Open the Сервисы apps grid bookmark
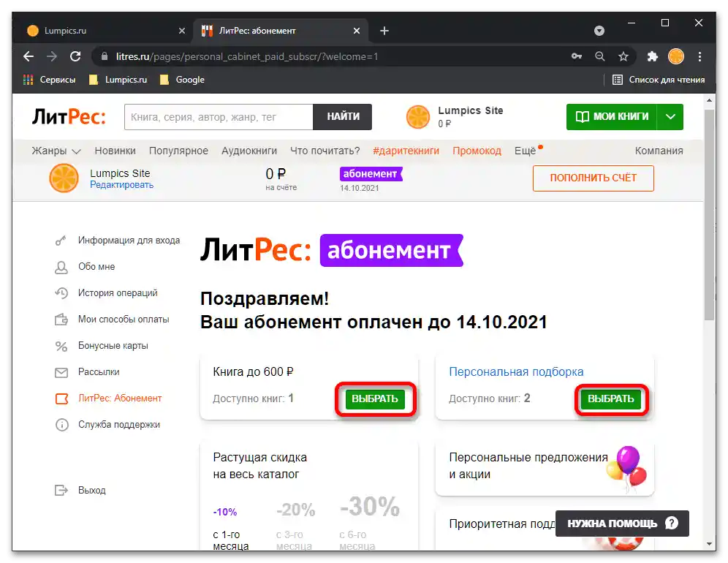728x563 pixels. [x=50, y=80]
